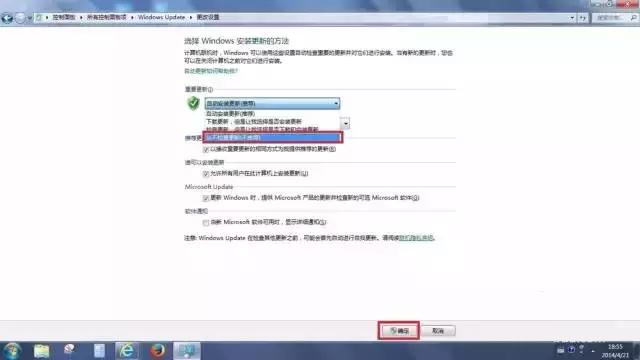640x360 pixels.
Task: Open the privacy statement link
Action: [x=416, y=238]
